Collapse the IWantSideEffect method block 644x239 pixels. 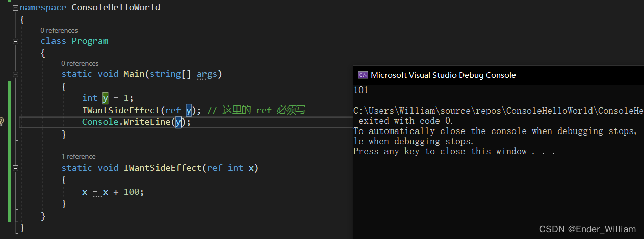click(x=15, y=168)
